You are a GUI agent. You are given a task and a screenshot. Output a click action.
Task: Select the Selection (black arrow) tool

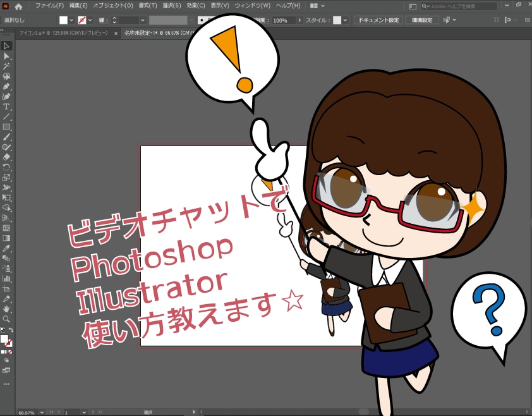[x=6, y=46]
